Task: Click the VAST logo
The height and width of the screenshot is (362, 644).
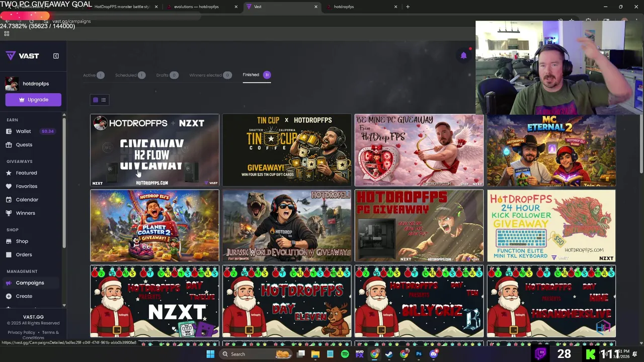Action: click(x=22, y=56)
